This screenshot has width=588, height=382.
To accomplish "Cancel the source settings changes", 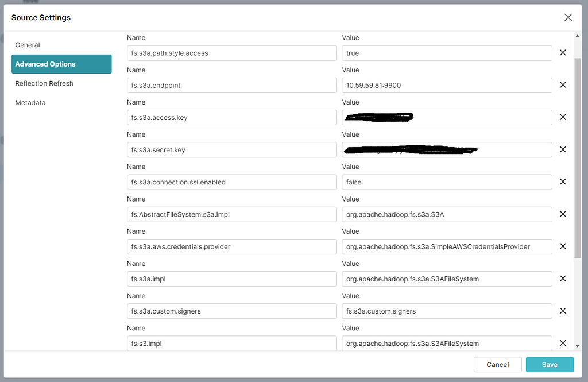I will coord(497,364).
